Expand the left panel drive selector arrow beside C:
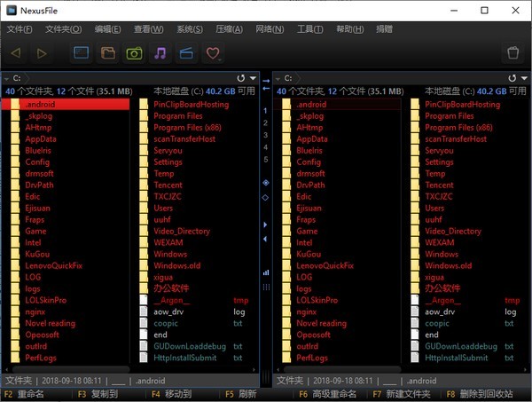Image resolution: width=532 pixels, height=402 pixels. tap(6, 79)
